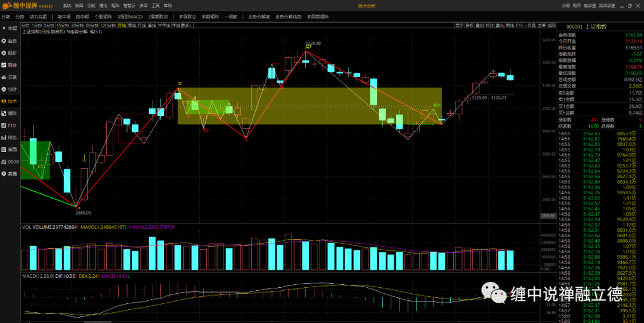Select the 技术 technical analysis sidebar icon
Viewport: 644px width, 323px height.
(x=10, y=101)
